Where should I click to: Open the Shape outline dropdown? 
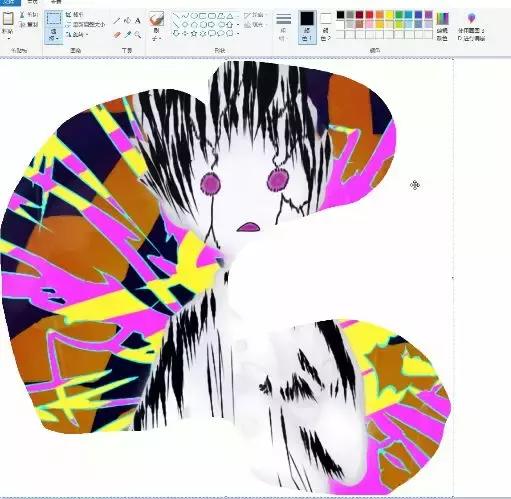[254, 15]
